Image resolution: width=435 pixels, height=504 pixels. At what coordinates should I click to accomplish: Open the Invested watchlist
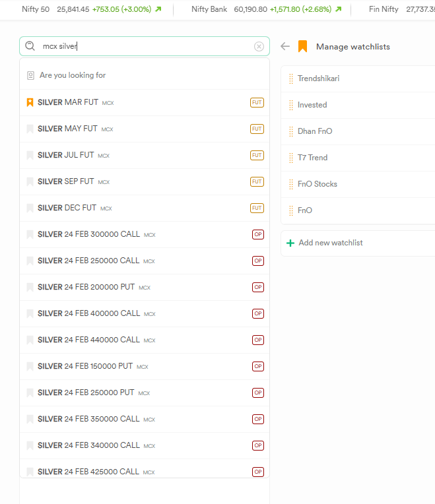tap(312, 105)
